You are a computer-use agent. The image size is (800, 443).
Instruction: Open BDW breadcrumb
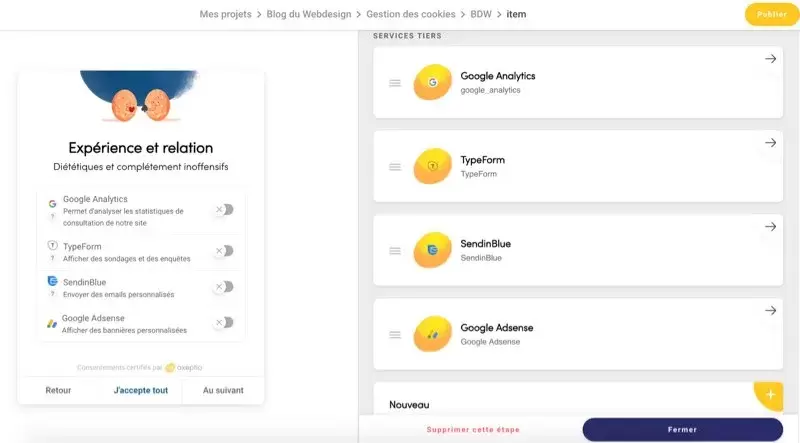(481, 14)
